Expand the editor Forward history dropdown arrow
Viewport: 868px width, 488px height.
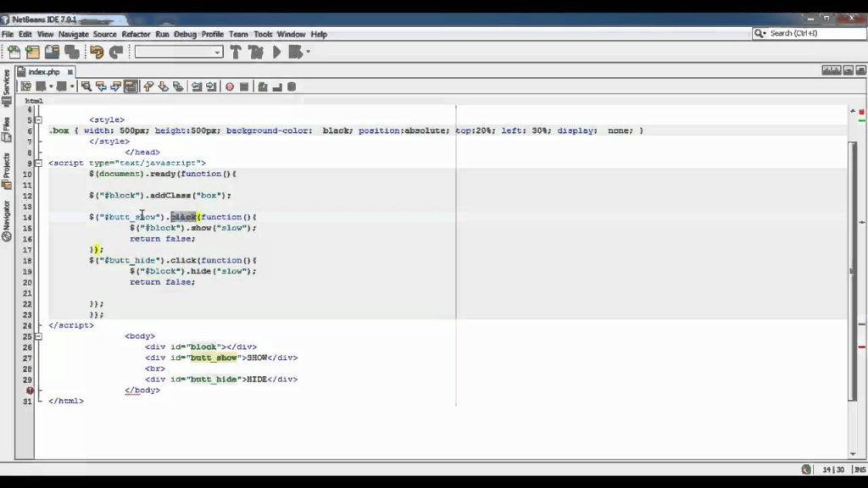pyautogui.click(x=72, y=86)
